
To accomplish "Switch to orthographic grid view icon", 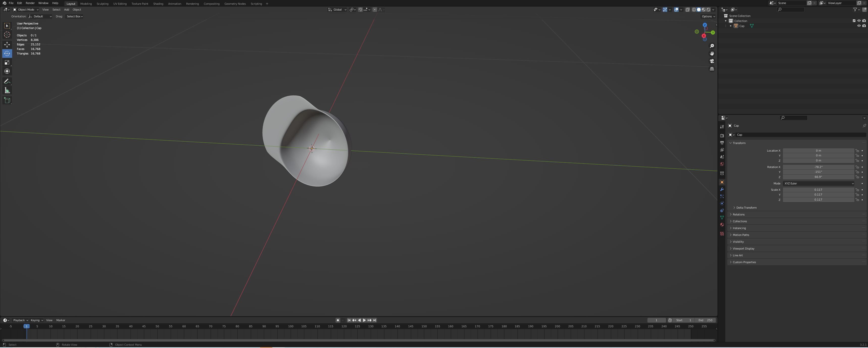I will (x=712, y=69).
